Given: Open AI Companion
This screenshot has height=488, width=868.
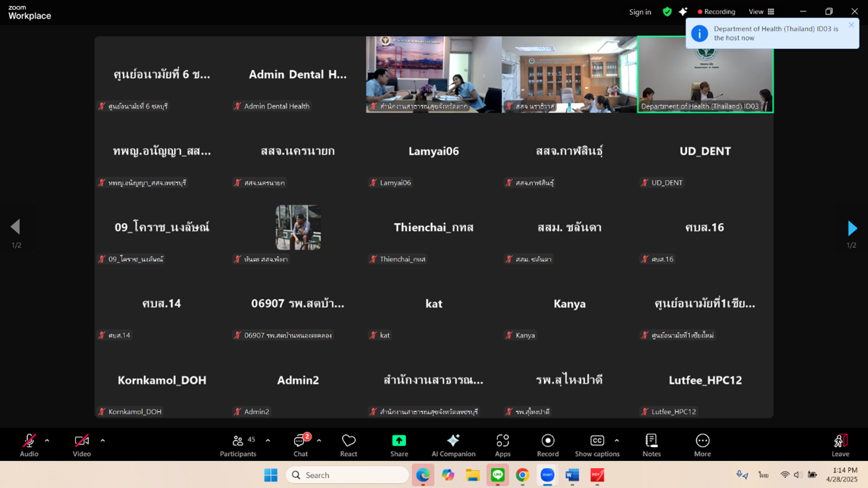Looking at the screenshot, I should 453,445.
